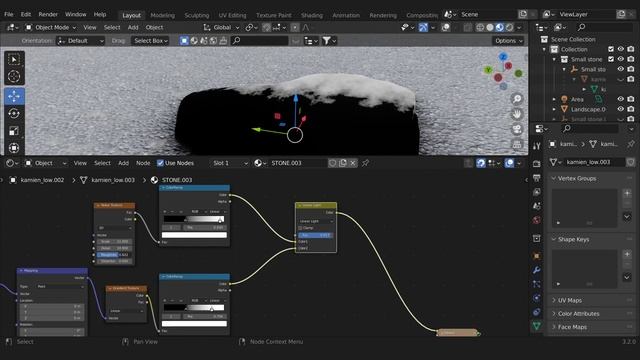Image resolution: width=640 pixels, height=360 pixels.
Task: Toggle the Use Nodes checkbox
Action: point(160,163)
